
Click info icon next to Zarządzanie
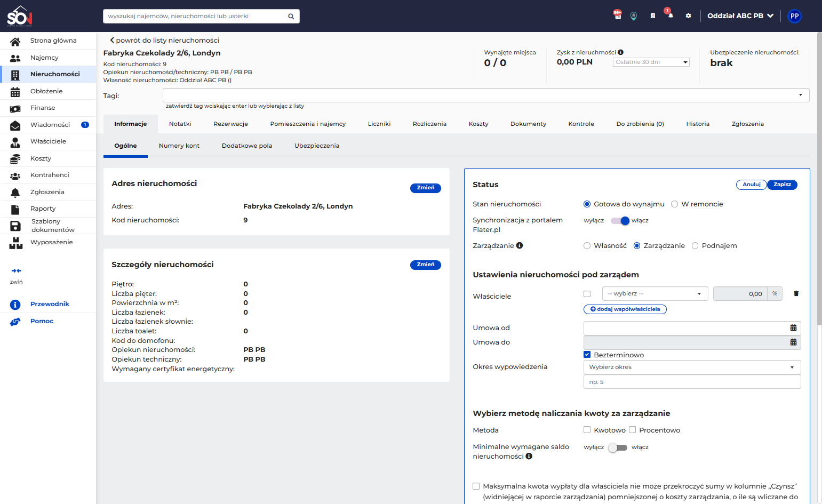(520, 245)
